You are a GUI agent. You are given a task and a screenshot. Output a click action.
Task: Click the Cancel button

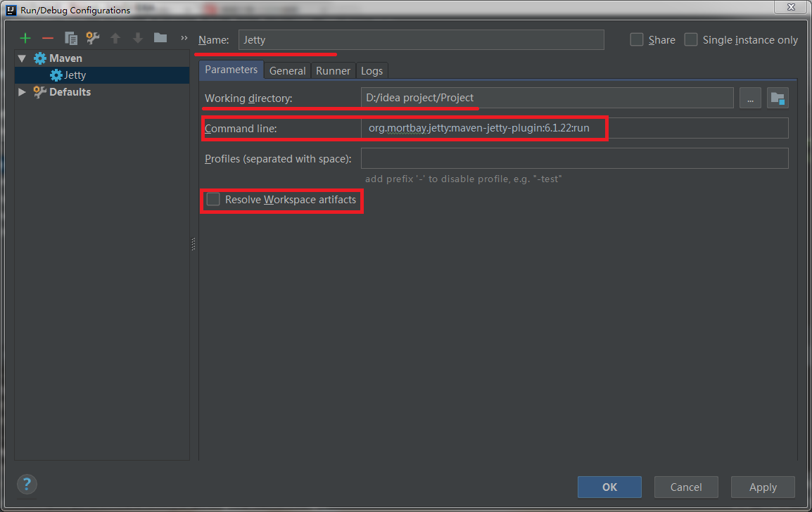686,487
